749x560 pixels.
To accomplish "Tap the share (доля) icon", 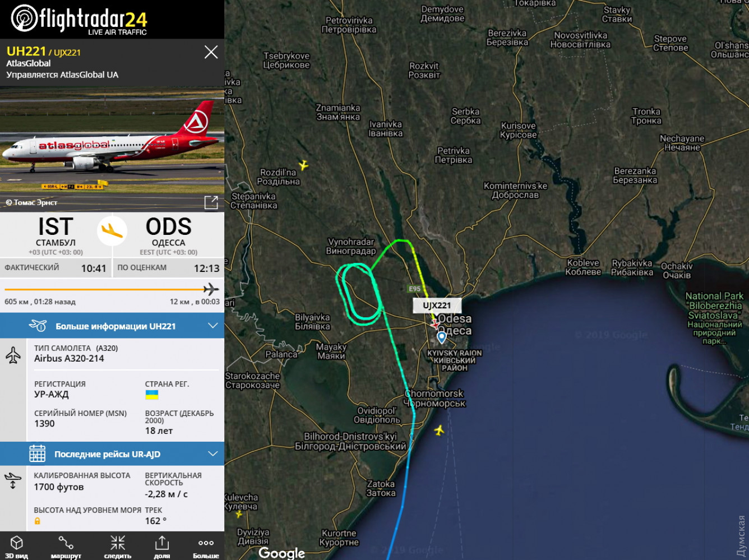I will click(x=162, y=547).
